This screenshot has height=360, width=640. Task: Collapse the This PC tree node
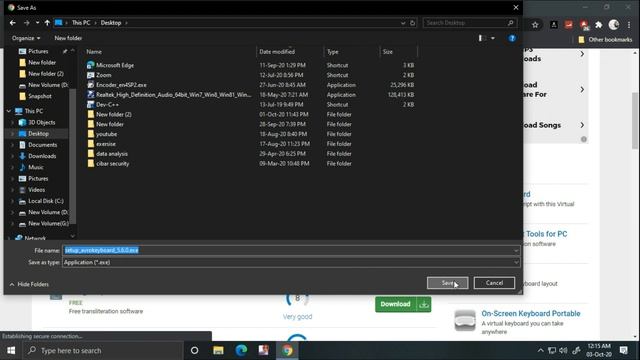coord(9,111)
